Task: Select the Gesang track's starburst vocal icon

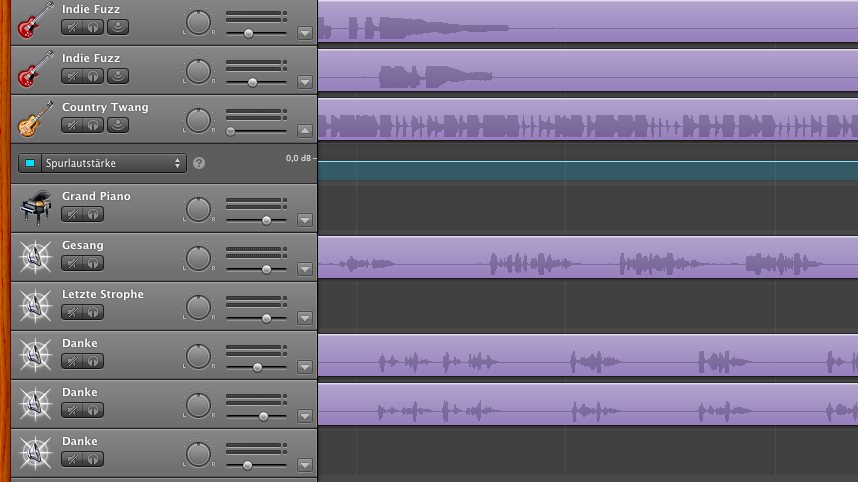Action: [x=36, y=257]
